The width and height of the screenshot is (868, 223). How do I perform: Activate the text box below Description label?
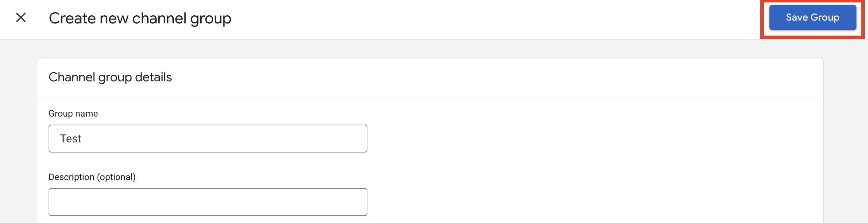coord(208,202)
